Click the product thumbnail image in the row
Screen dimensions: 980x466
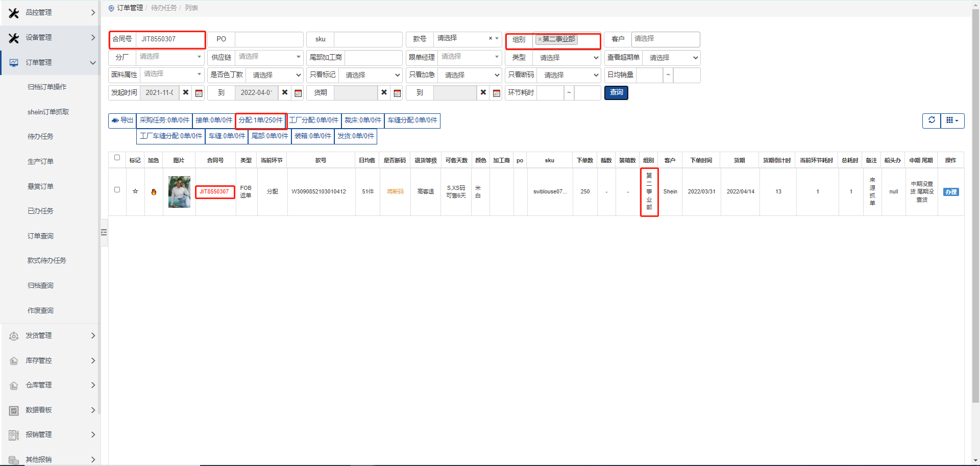(179, 192)
